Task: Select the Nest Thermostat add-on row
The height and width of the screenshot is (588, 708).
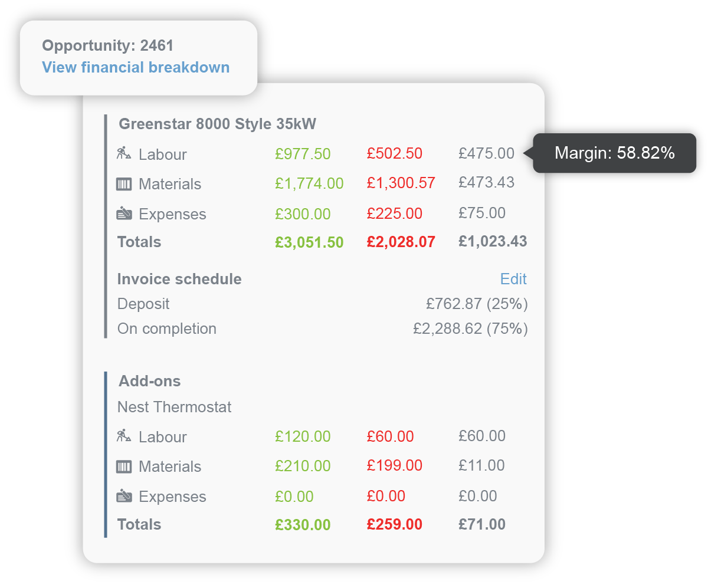Action: point(175,407)
